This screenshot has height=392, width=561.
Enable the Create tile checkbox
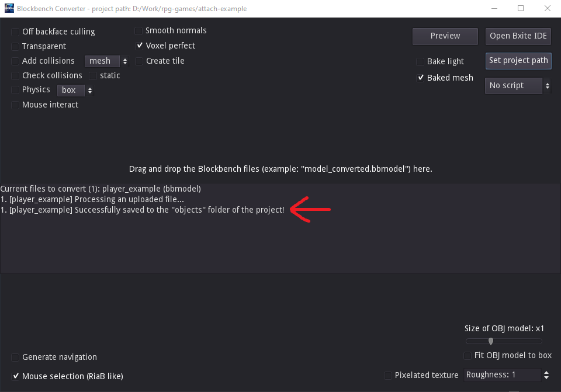pos(139,61)
